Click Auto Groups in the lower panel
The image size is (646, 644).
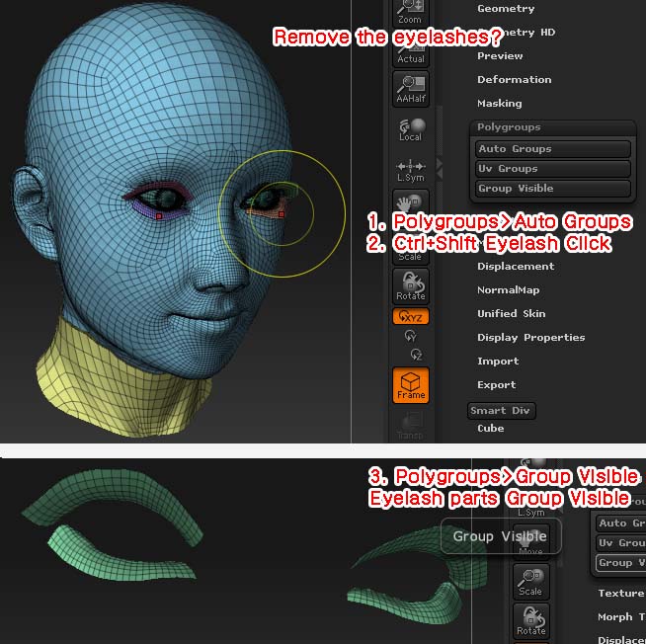click(x=621, y=523)
